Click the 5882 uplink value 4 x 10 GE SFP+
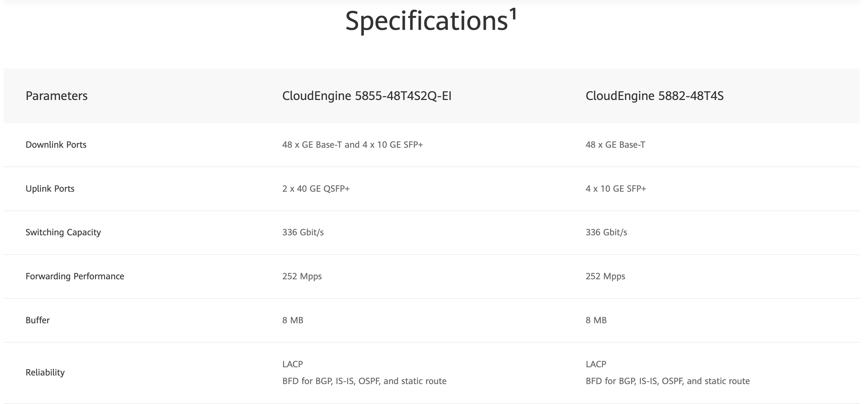 pyautogui.click(x=616, y=189)
